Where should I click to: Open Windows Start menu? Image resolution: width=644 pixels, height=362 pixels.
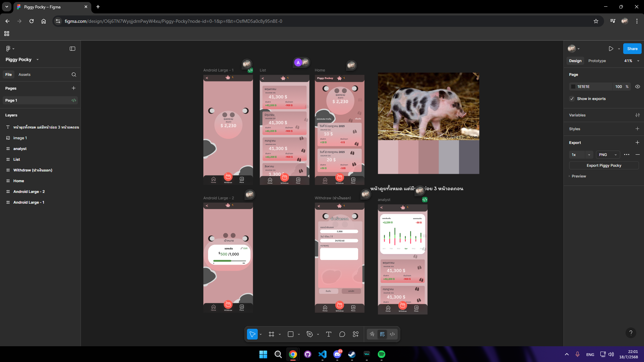[x=263, y=354]
